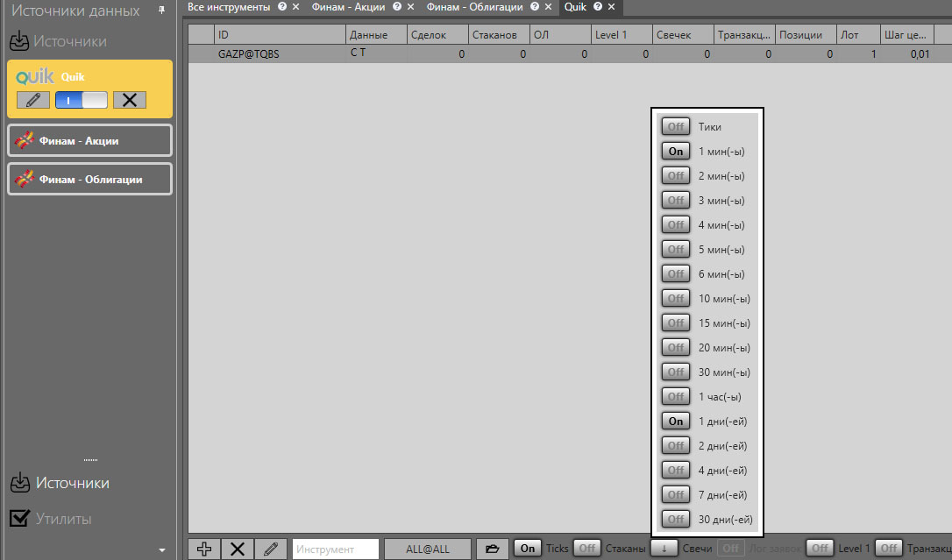Disable the 1 дни(-ей) candles toggle
Viewport: 952px width, 560px height.
[x=675, y=422]
